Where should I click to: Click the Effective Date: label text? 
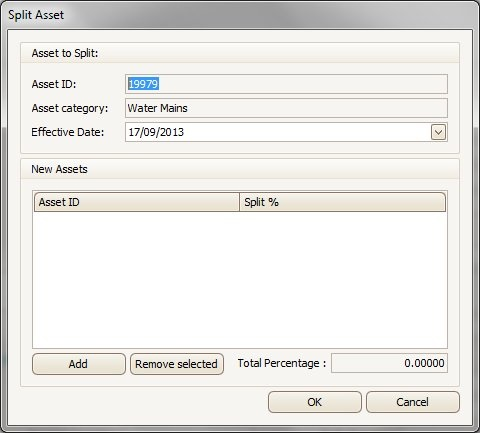68,132
